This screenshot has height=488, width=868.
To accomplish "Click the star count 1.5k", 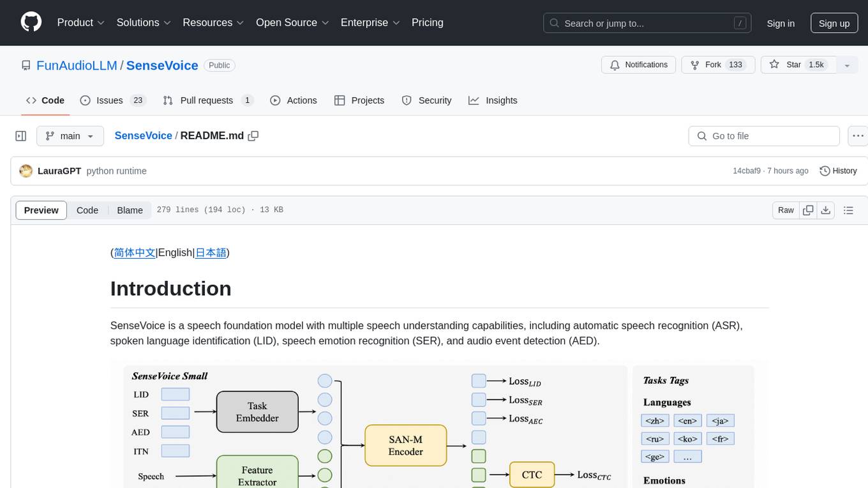I will (x=816, y=65).
